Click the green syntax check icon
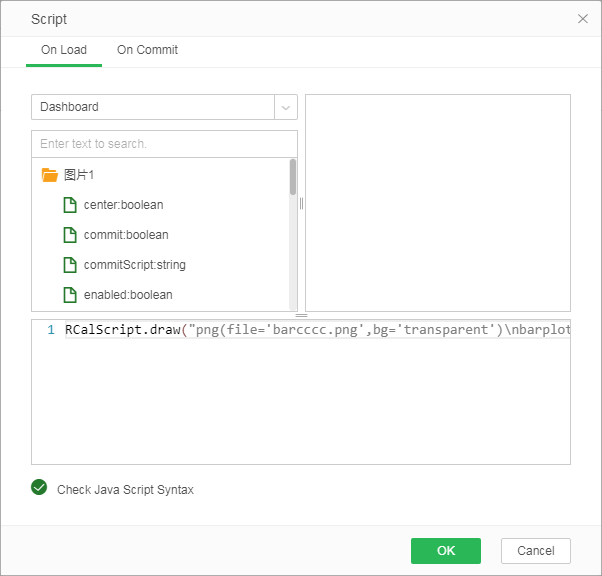 [39, 488]
